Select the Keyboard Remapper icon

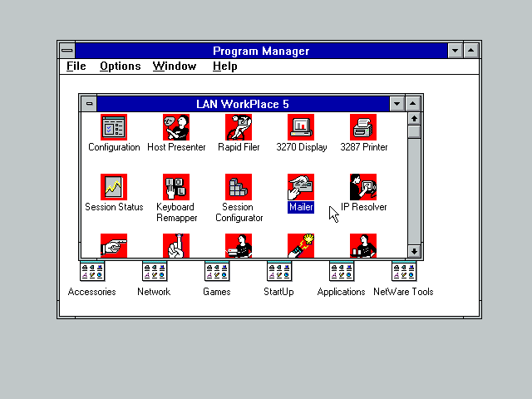[176, 187]
